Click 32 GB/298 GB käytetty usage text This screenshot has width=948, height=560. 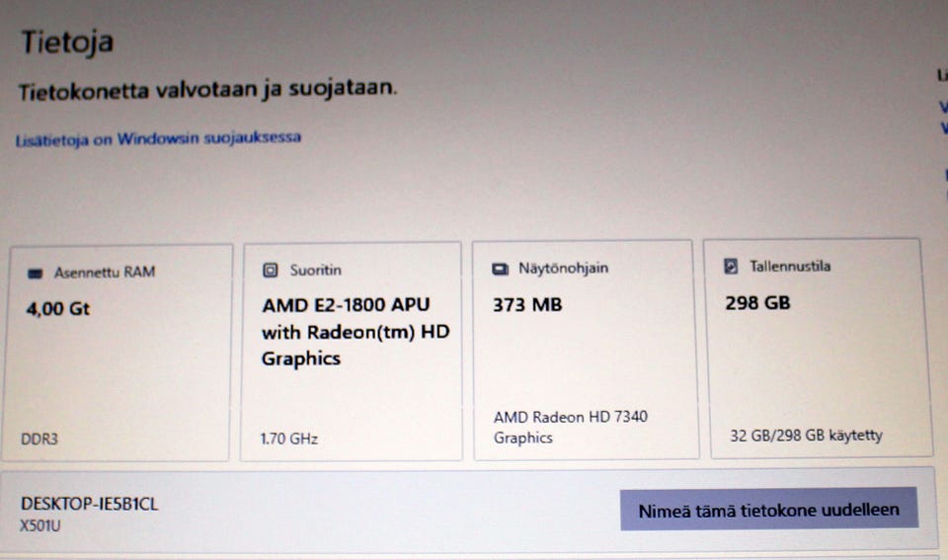coord(806,436)
